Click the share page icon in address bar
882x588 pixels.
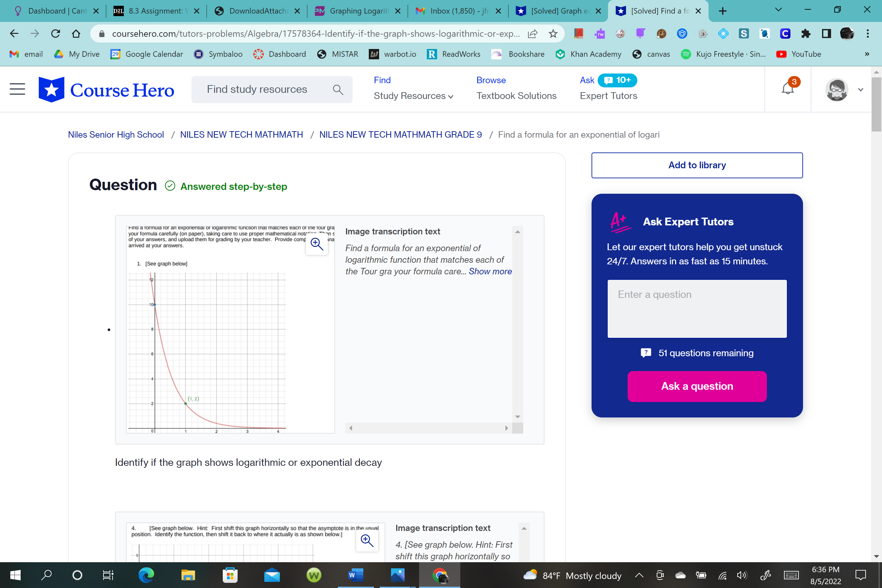533,34
